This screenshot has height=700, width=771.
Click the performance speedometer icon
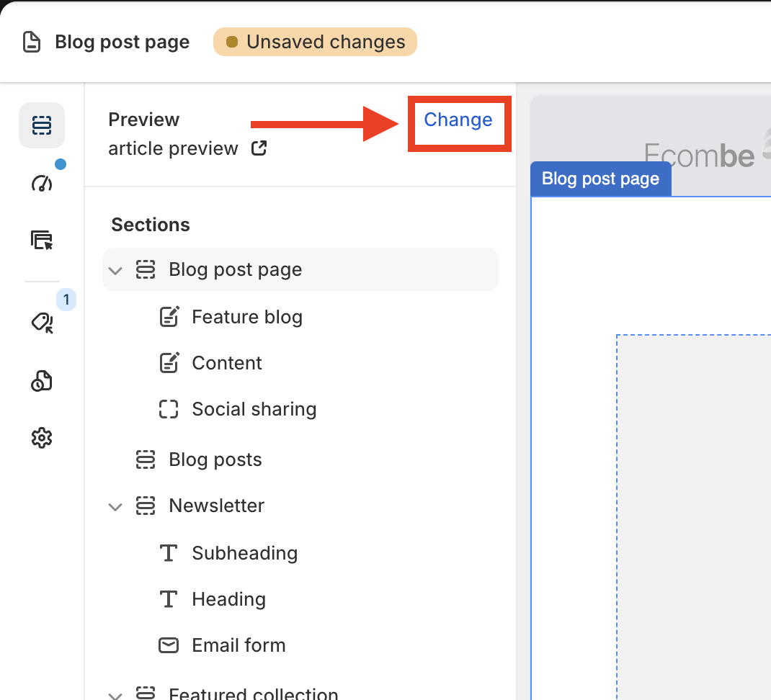(42, 183)
